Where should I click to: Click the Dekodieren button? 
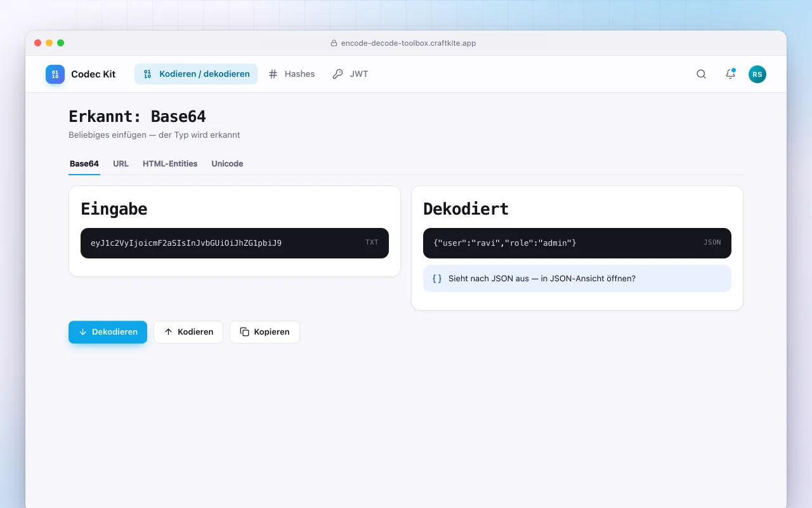108,332
